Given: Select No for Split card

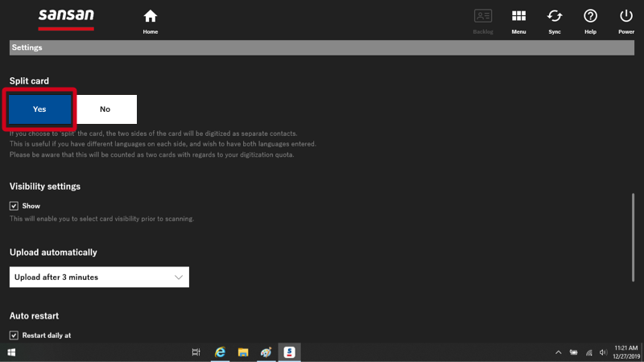Looking at the screenshot, I should tap(105, 109).
